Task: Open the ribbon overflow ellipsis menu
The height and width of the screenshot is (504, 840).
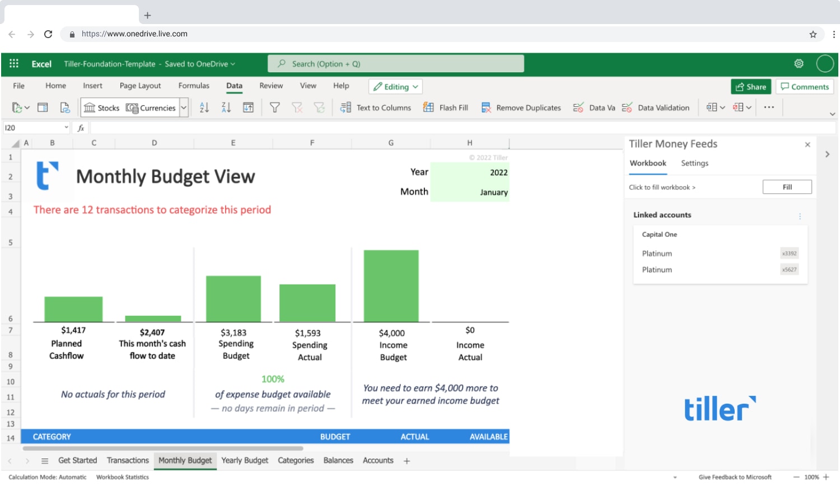Action: click(769, 107)
